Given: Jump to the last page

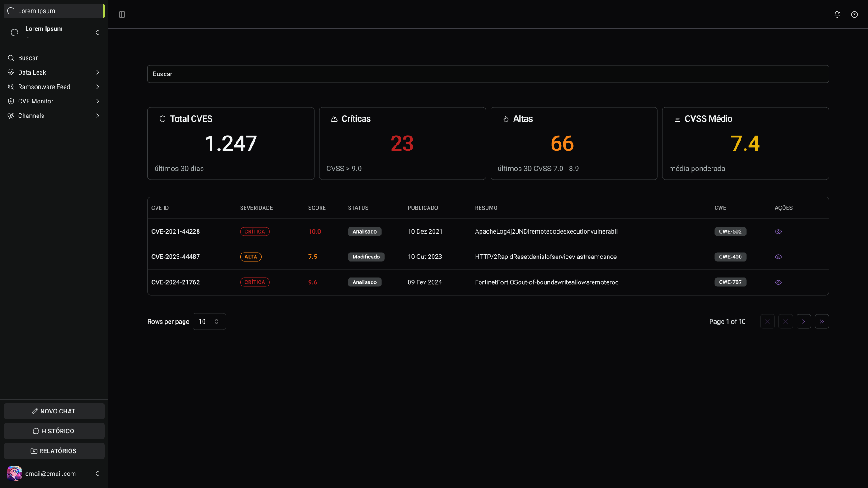Looking at the screenshot, I should coord(821,322).
